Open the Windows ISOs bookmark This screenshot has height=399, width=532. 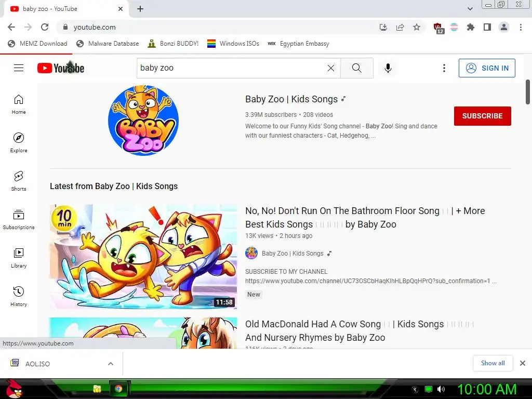click(x=233, y=44)
